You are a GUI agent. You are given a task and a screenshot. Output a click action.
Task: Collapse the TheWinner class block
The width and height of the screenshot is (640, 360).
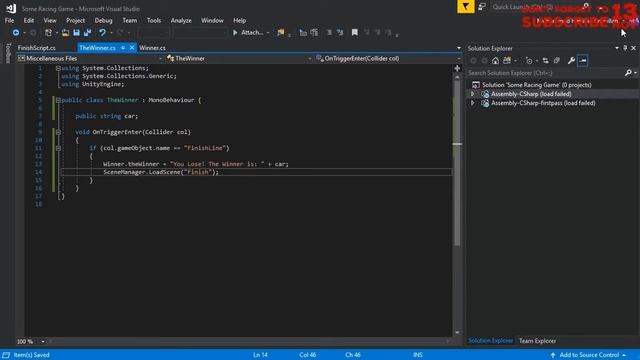coord(58,100)
